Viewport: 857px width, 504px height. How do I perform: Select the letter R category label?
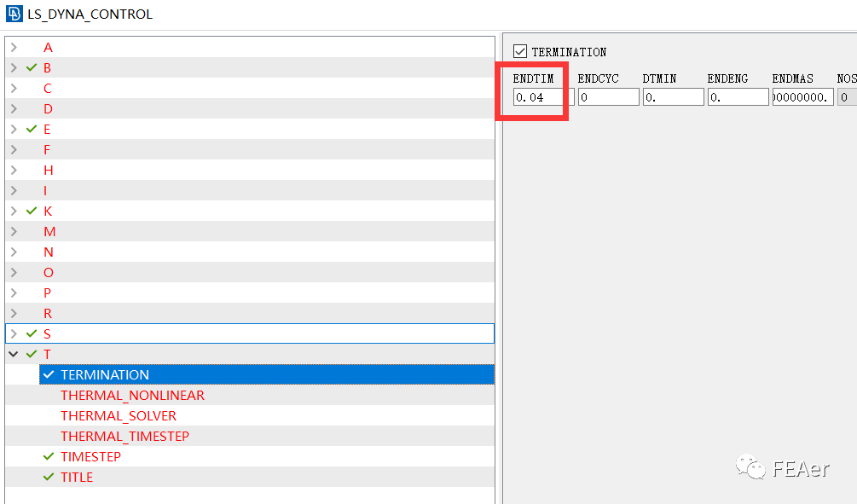coord(48,313)
